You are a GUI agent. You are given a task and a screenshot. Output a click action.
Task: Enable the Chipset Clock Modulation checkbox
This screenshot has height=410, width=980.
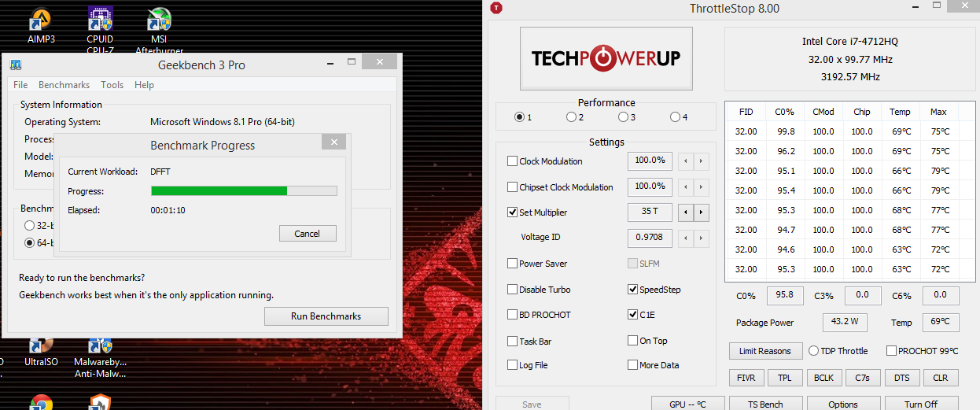513,187
